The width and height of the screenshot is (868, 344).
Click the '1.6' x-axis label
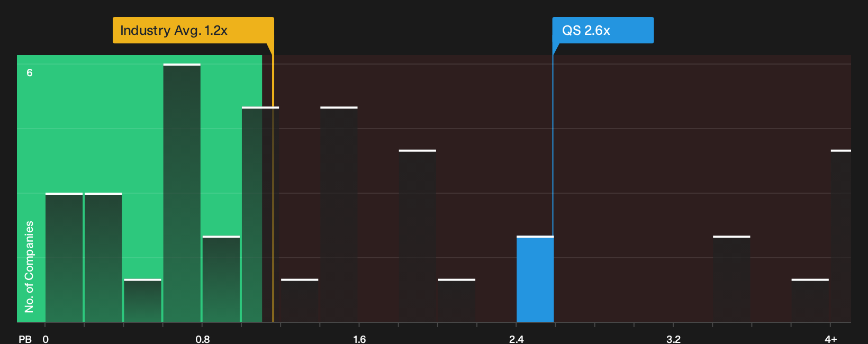359,339
